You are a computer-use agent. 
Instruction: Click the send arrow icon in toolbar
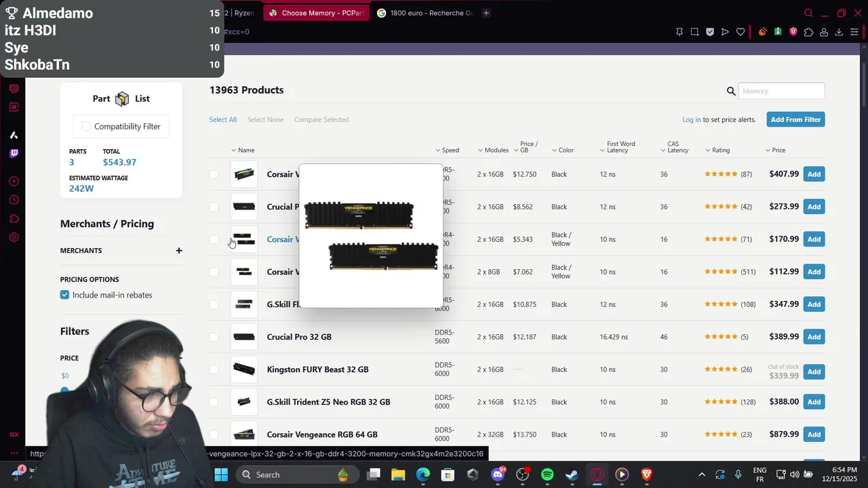[725, 32]
